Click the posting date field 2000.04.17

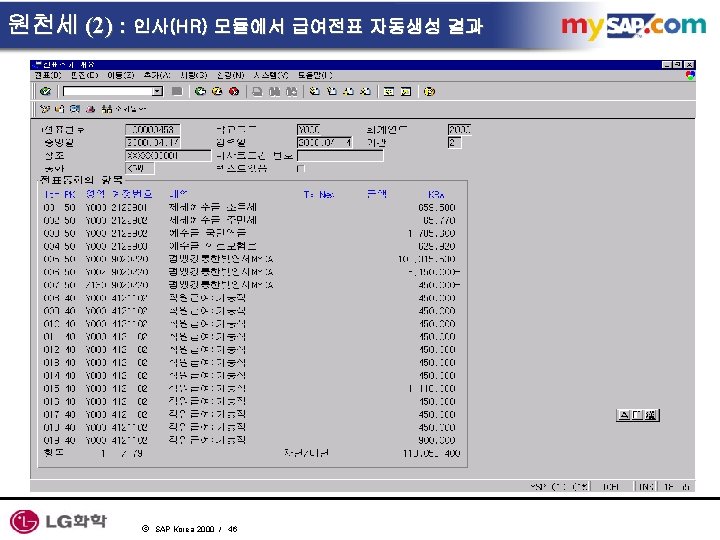[152, 143]
